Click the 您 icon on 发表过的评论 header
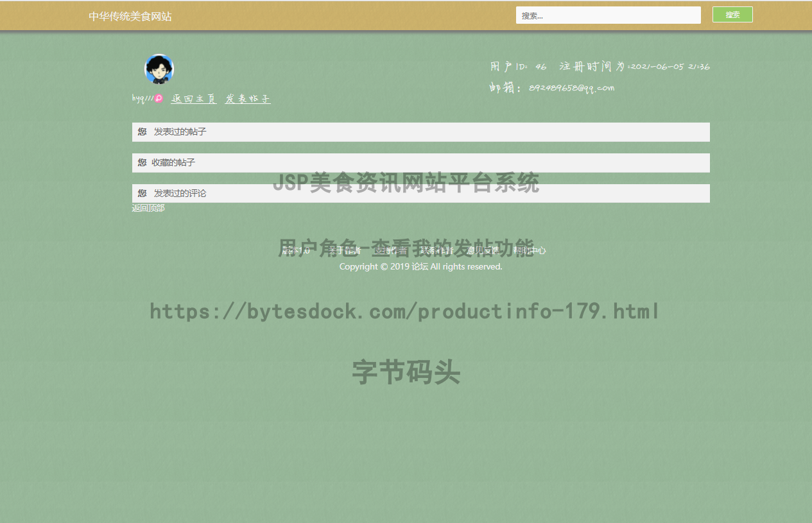Screen dimensions: 812x523 142,193
